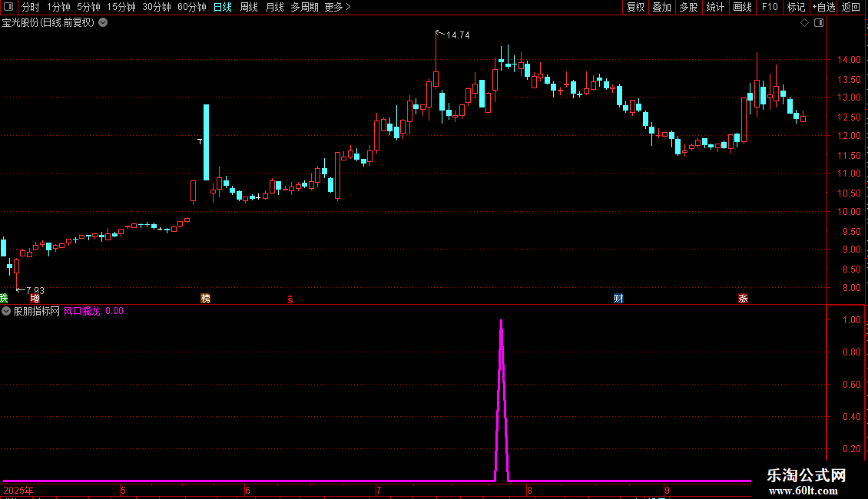
Task: Click the magenta indicator spike peak
Action: [502, 322]
